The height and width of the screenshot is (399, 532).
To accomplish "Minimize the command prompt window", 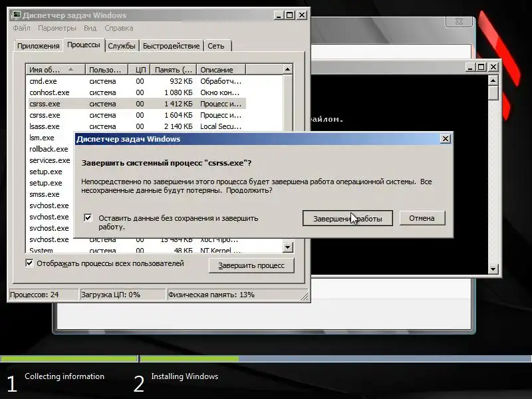I will 470,67.
